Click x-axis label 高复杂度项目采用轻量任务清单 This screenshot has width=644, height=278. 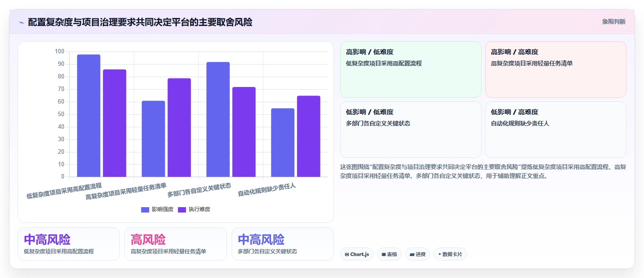tap(126, 191)
